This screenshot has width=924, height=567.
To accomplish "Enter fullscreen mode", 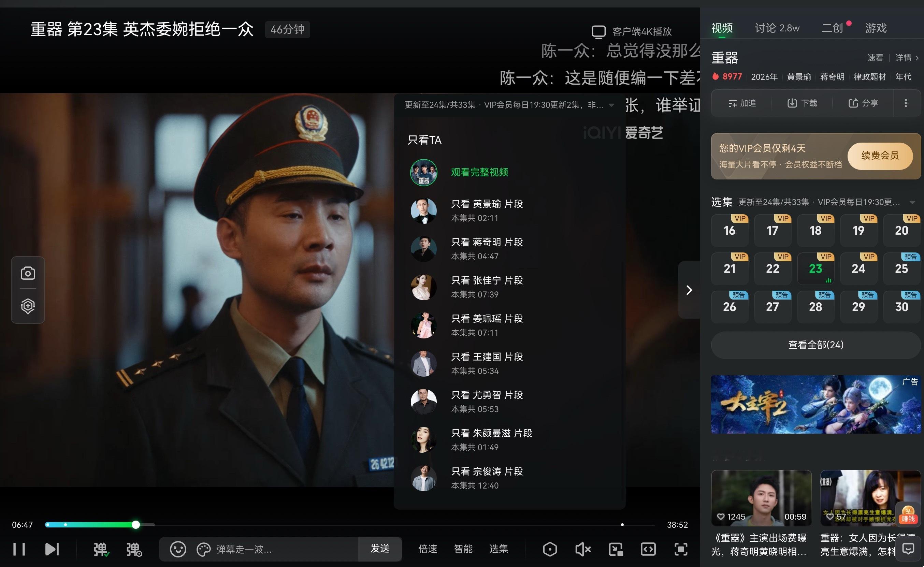I will 681,549.
